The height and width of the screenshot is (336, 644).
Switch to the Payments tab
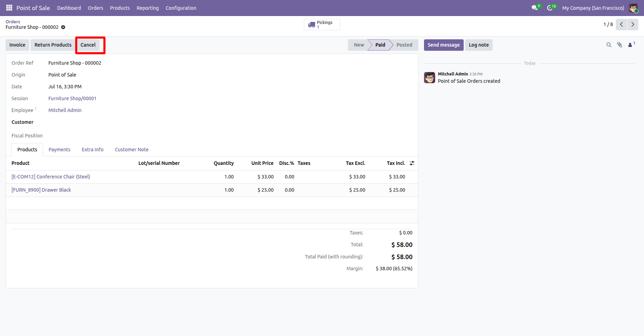coord(60,150)
